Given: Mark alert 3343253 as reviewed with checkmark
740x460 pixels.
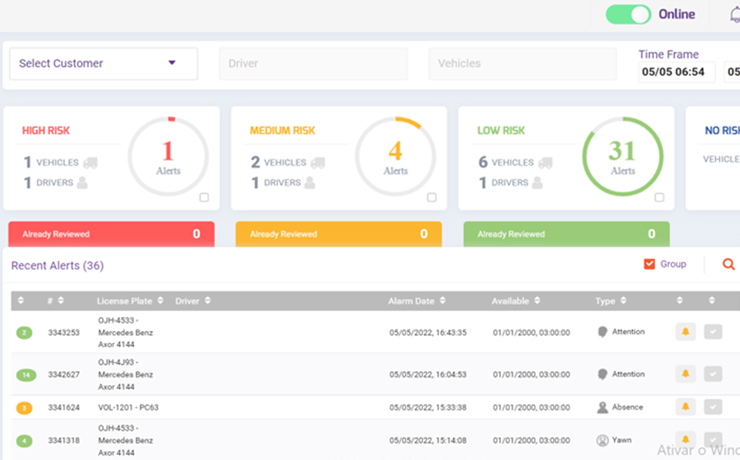Looking at the screenshot, I should coord(712,332).
